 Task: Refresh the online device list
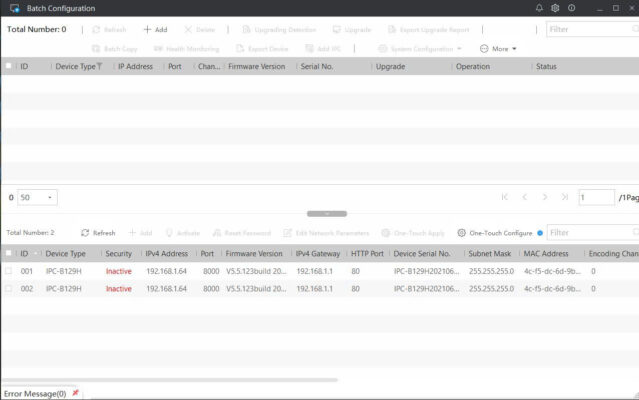98,233
